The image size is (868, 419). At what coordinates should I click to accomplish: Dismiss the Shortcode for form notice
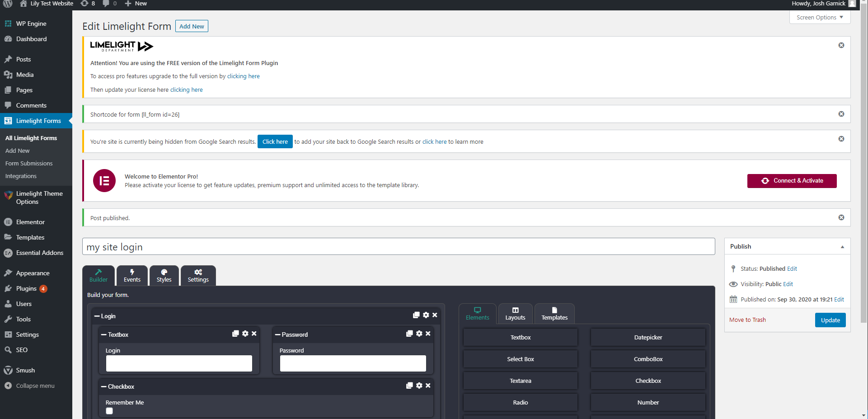point(841,114)
